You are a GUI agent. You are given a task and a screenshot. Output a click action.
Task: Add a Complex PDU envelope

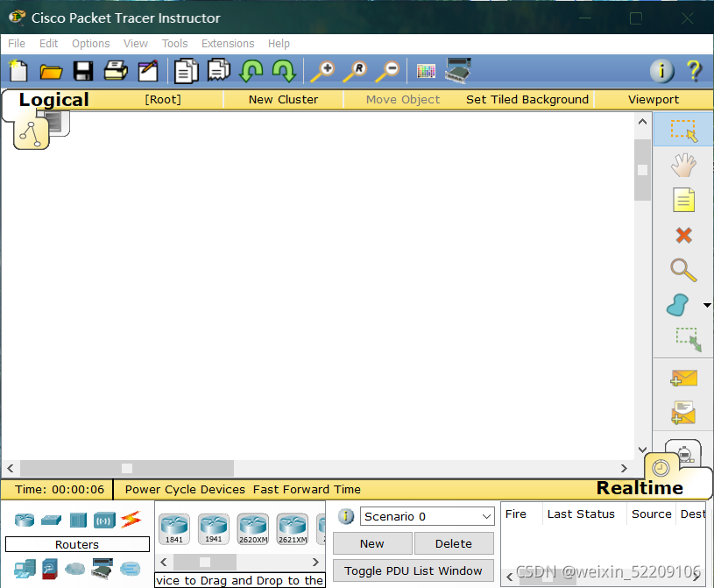point(683,413)
